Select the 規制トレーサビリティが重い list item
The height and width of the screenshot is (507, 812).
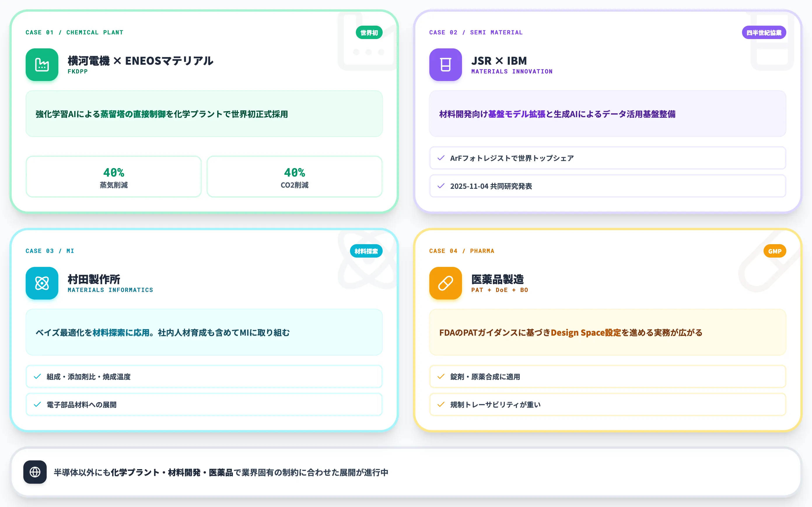click(x=608, y=405)
